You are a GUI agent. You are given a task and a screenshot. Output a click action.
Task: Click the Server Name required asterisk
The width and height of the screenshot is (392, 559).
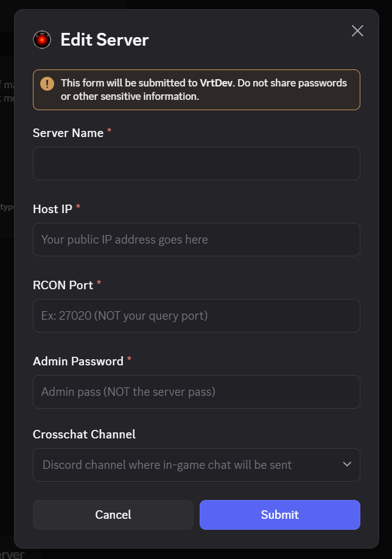[108, 130]
